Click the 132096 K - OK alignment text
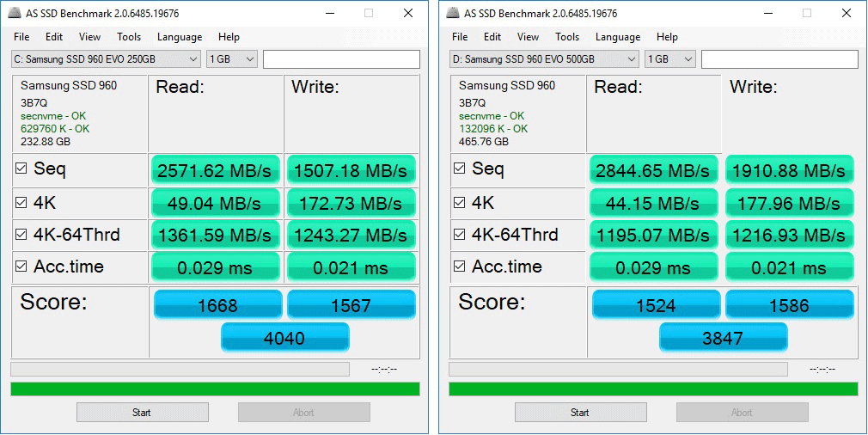 [493, 129]
